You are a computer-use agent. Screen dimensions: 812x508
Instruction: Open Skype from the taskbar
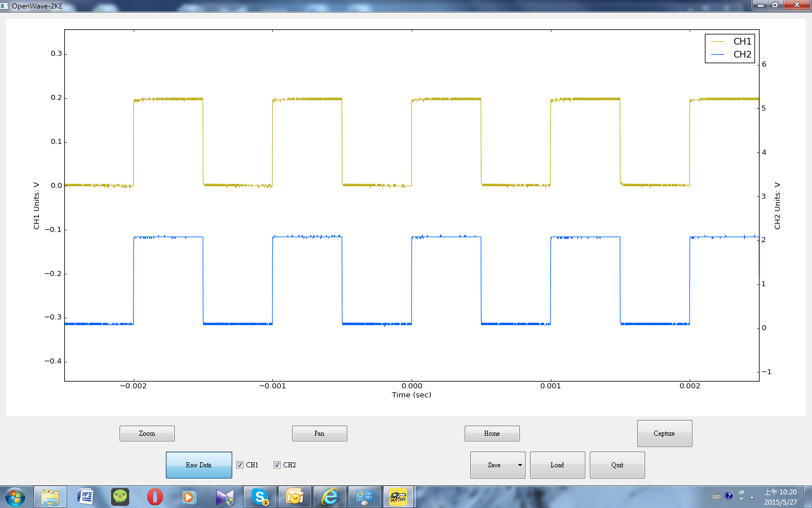(260, 497)
